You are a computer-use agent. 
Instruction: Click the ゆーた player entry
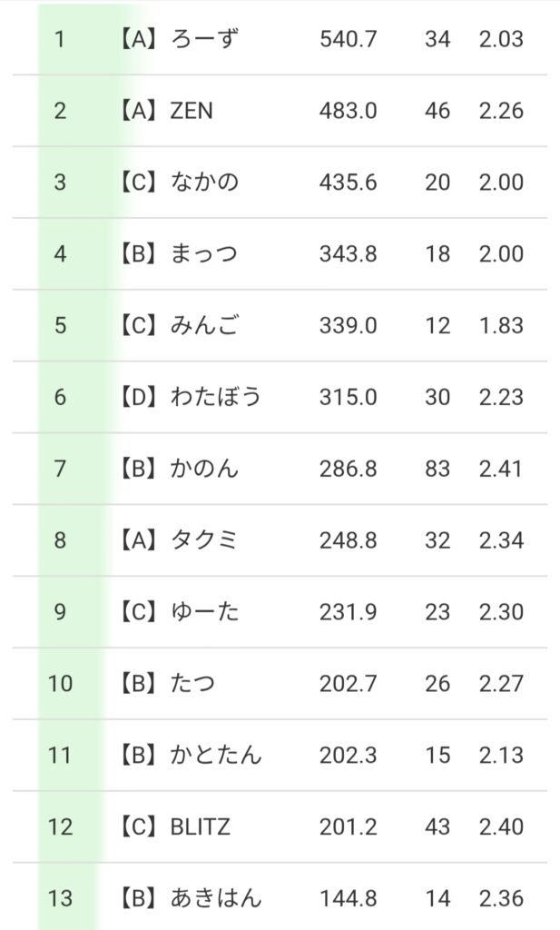click(204, 612)
